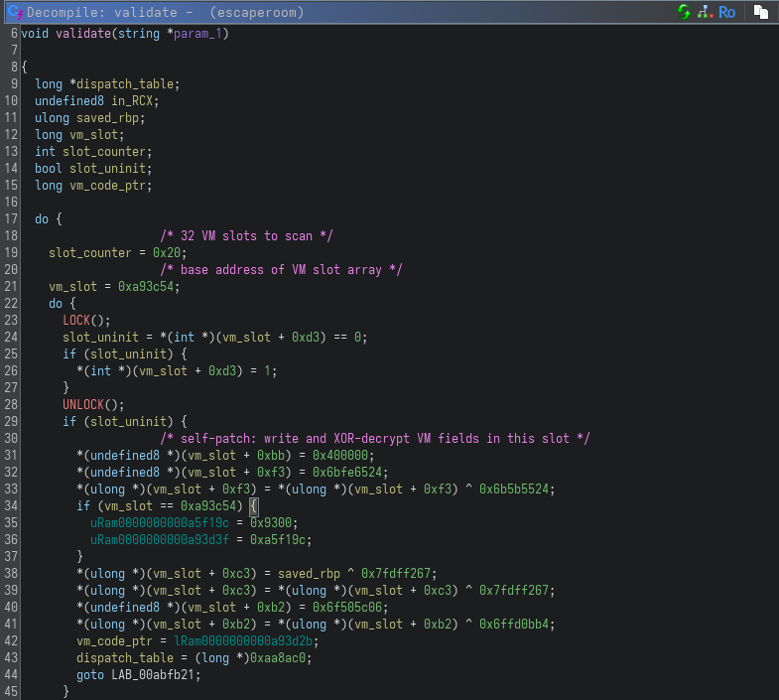Click 'dispatch_table' declaration on line 9

click(x=125, y=84)
